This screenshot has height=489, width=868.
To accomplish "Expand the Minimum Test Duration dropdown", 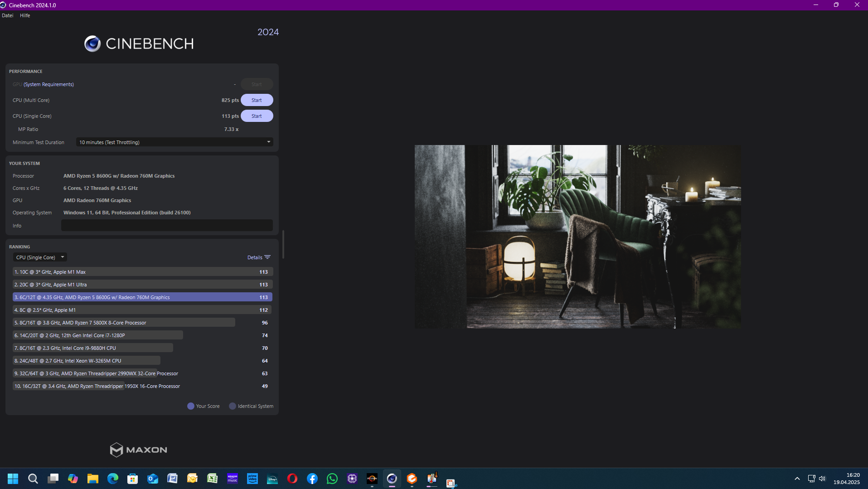I will coord(175,142).
